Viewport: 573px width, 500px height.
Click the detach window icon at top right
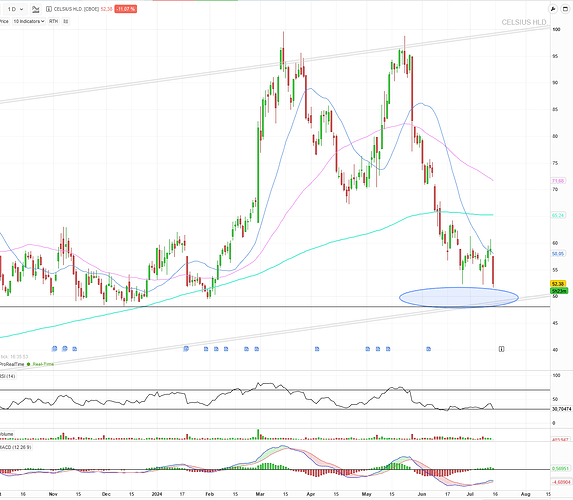[565, 9]
